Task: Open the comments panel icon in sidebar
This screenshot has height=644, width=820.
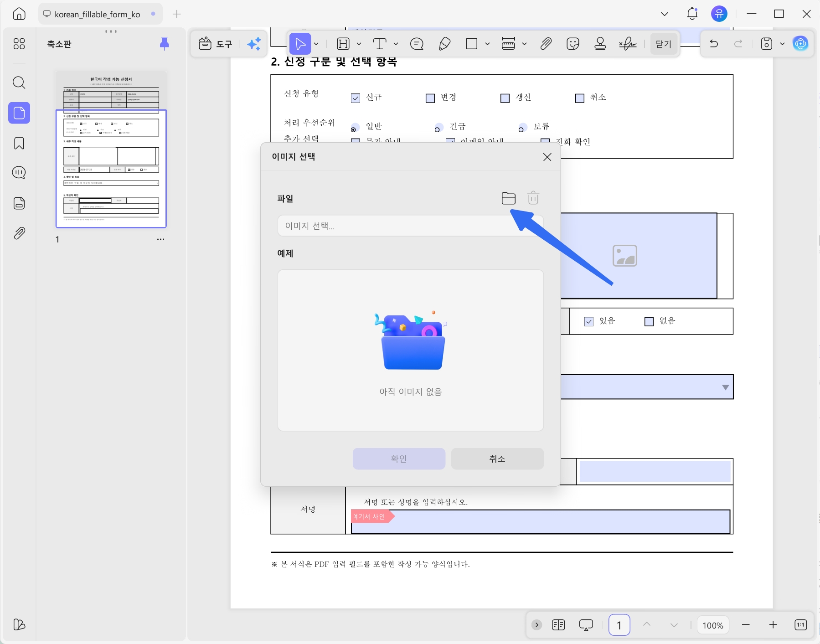Action: coord(19,173)
